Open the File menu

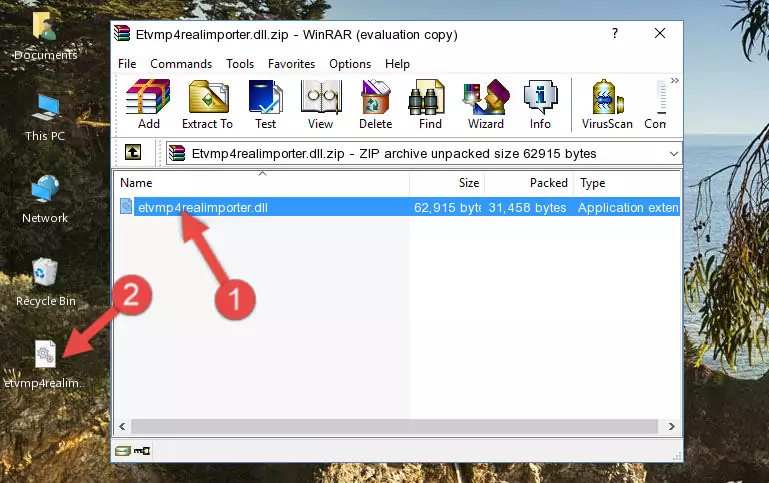pyautogui.click(x=127, y=64)
